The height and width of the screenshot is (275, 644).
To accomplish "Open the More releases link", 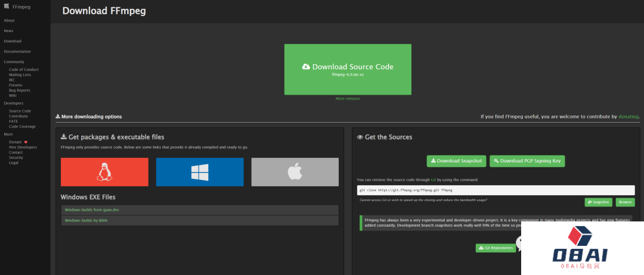I will coord(348,99).
